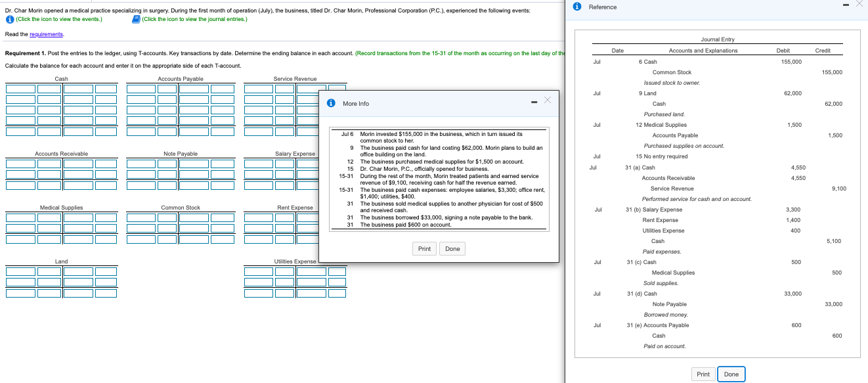
Task: Click the last balance-row field of the Land T-account
Action: tap(105, 292)
